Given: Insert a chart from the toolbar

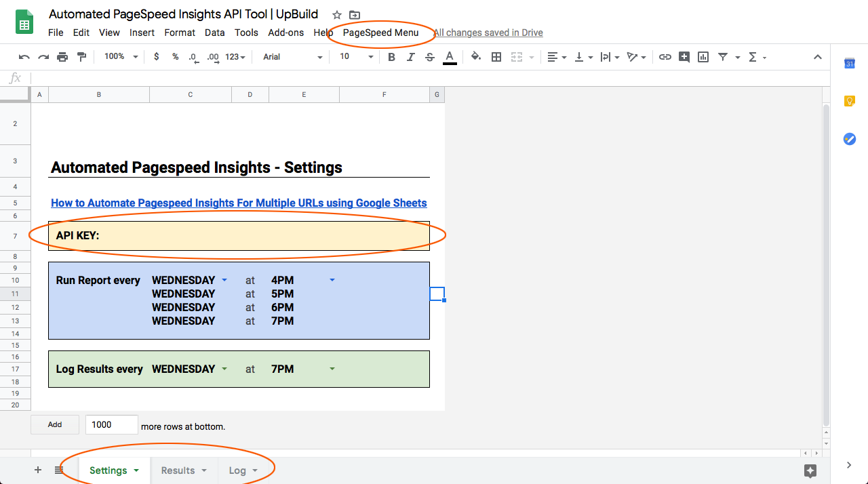Looking at the screenshot, I should (x=703, y=57).
